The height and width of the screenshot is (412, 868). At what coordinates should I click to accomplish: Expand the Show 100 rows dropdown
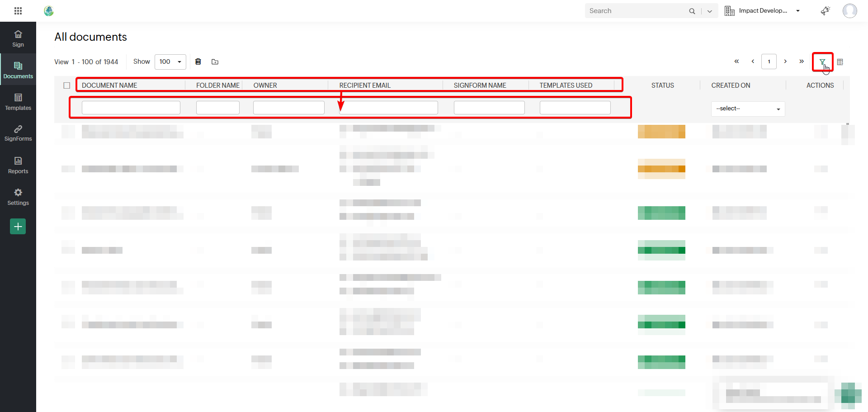pos(170,62)
